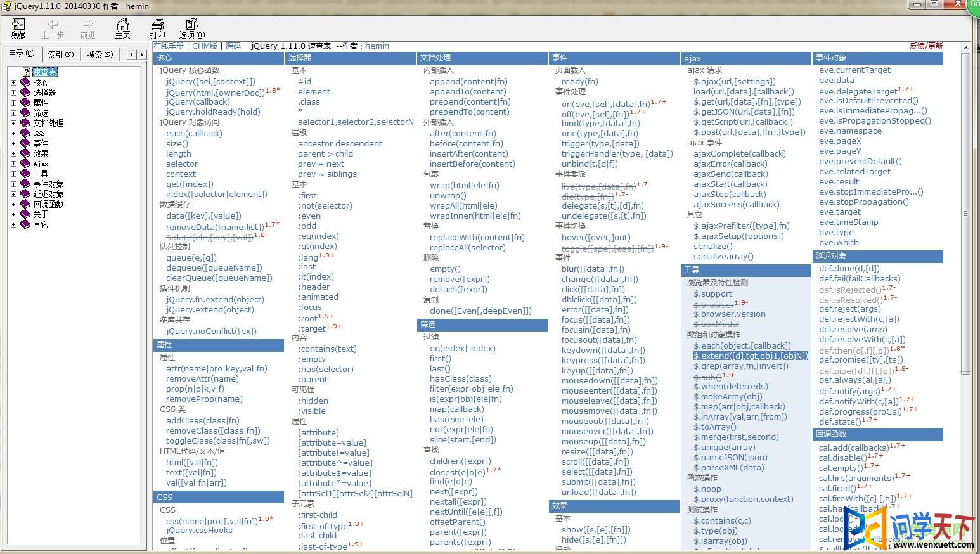The width and height of the screenshot is (980, 554).
Task: Open the 选项 options toolbar icon
Action: tap(191, 24)
